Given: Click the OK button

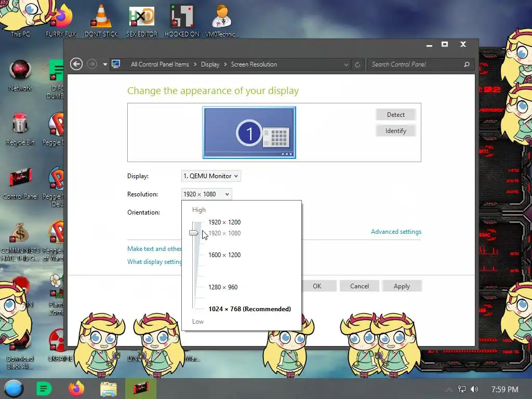Looking at the screenshot, I should tap(317, 286).
